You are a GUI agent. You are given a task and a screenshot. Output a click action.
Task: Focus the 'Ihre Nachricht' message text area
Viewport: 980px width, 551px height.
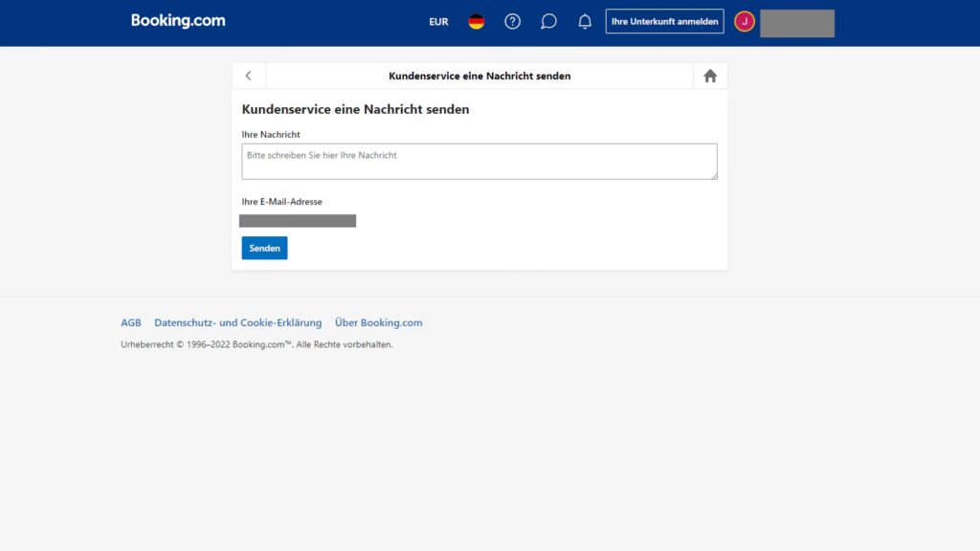click(x=479, y=161)
